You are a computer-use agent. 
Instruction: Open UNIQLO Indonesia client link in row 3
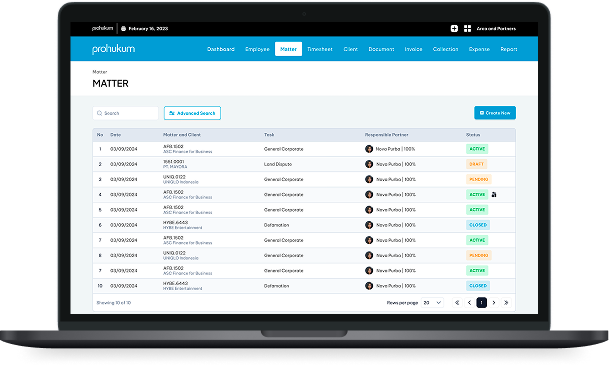tap(181, 182)
